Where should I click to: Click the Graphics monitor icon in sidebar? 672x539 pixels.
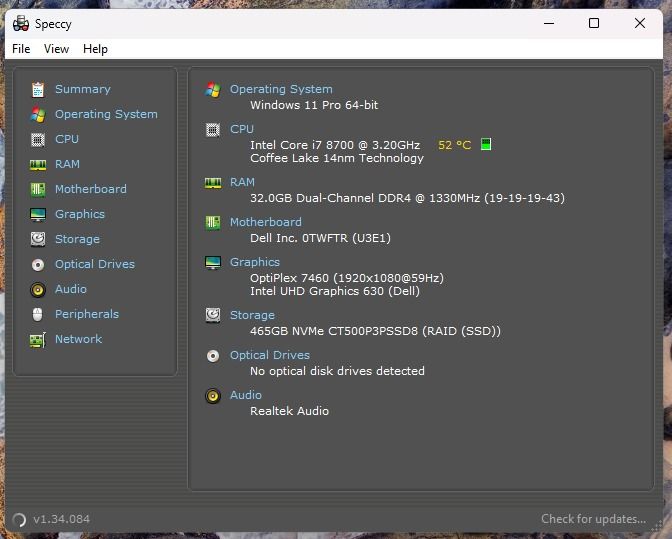[x=38, y=215]
